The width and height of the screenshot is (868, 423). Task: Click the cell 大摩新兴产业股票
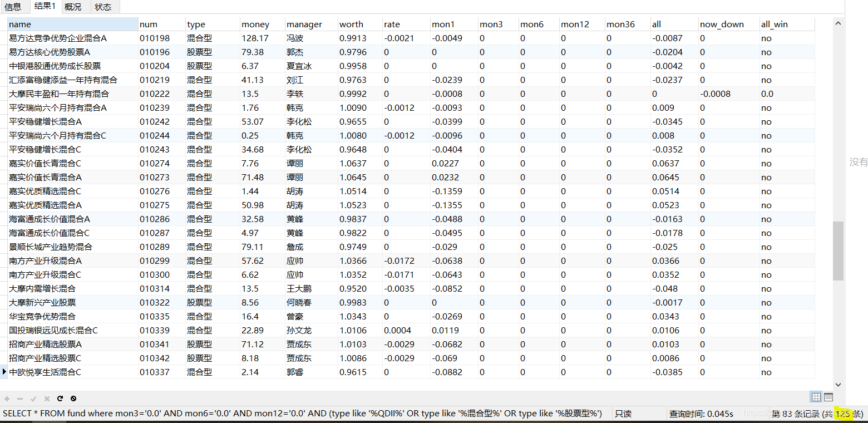(72, 302)
